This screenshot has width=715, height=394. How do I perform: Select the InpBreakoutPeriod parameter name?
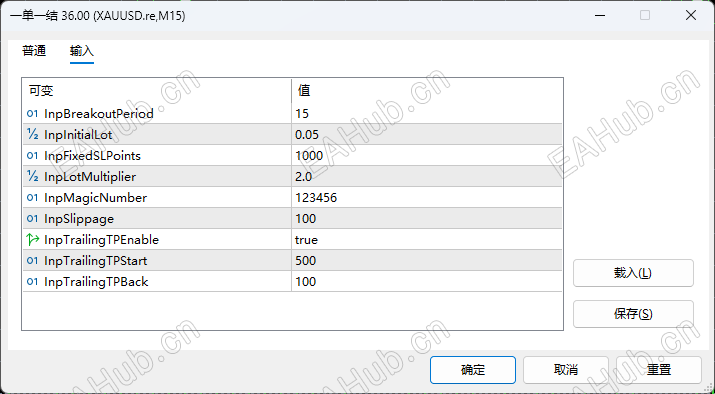point(98,113)
